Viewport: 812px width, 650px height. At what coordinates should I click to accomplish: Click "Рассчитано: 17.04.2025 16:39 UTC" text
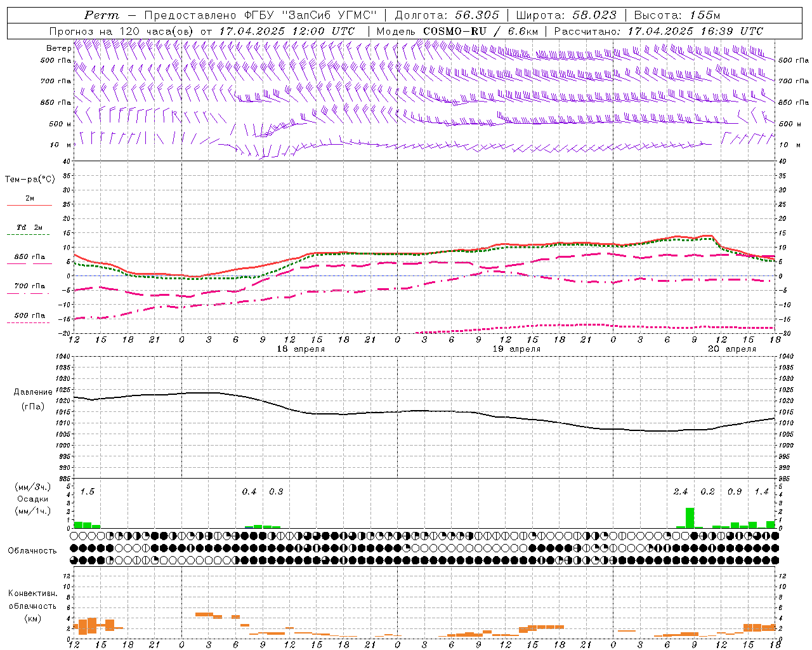(x=658, y=31)
